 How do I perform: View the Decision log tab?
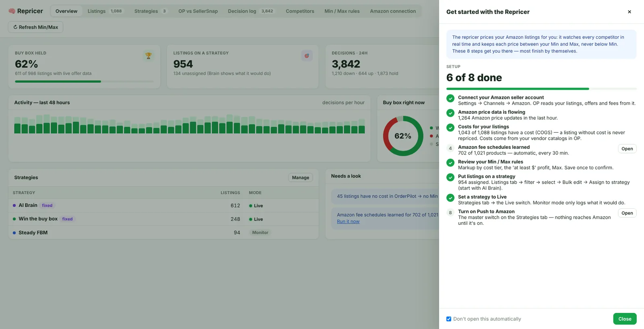point(251,11)
